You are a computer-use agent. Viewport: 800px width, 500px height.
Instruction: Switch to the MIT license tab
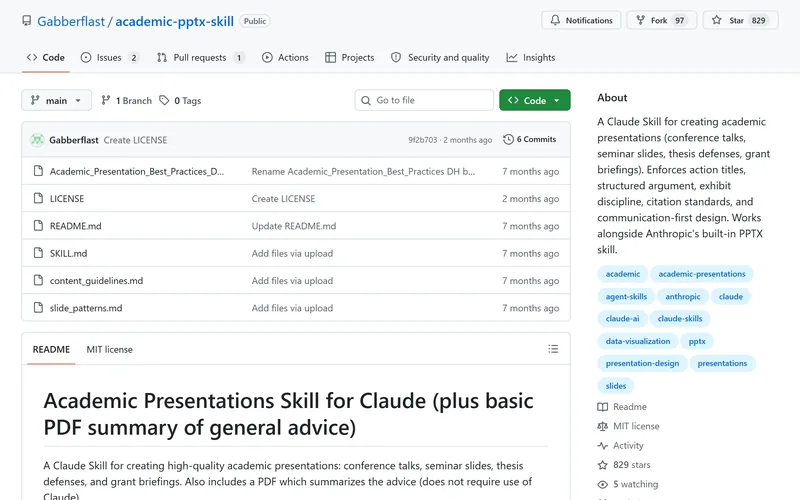109,349
